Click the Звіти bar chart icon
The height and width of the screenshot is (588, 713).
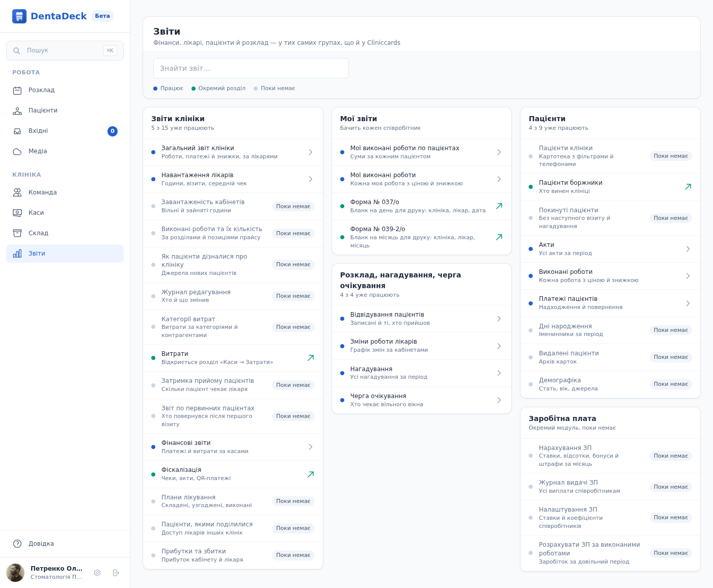[17, 254]
